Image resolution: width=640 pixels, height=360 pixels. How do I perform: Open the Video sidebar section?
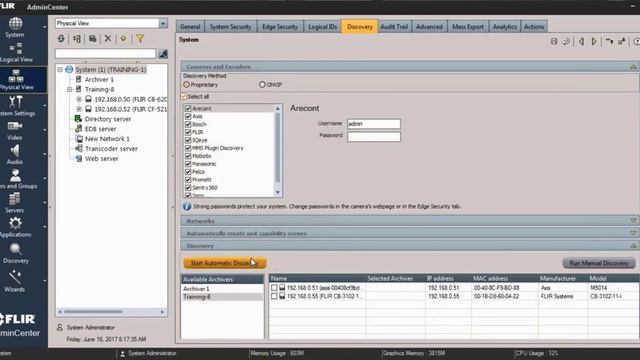[15, 131]
